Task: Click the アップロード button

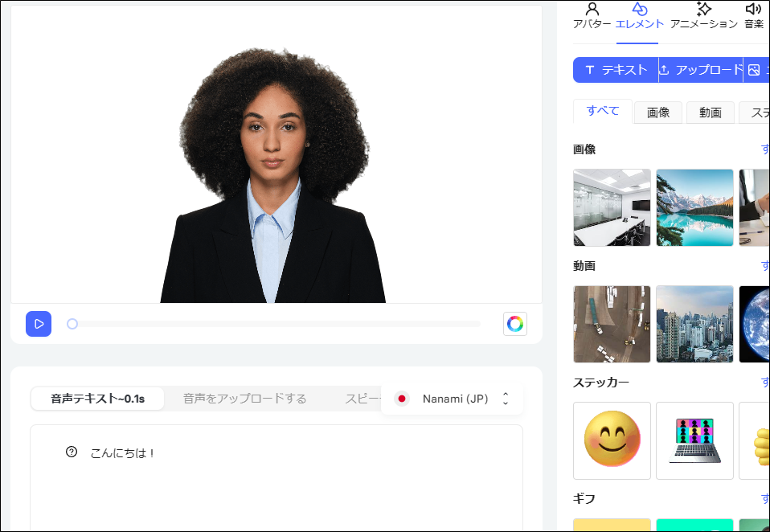Action: point(701,70)
